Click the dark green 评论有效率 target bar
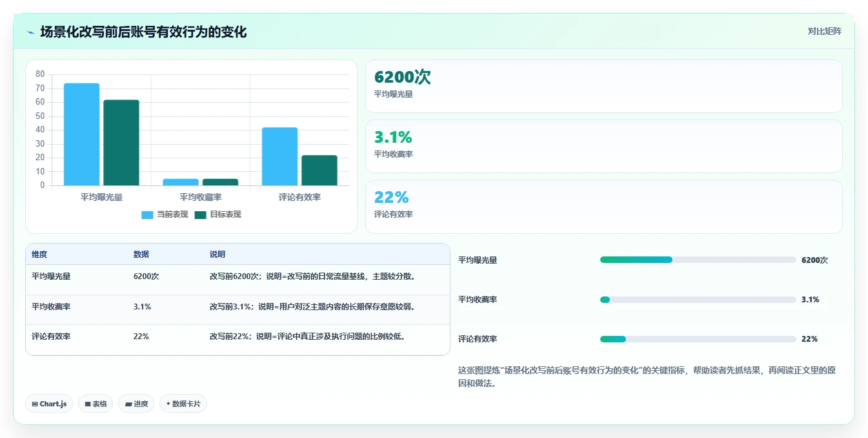The width and height of the screenshot is (868, 438). click(x=319, y=171)
